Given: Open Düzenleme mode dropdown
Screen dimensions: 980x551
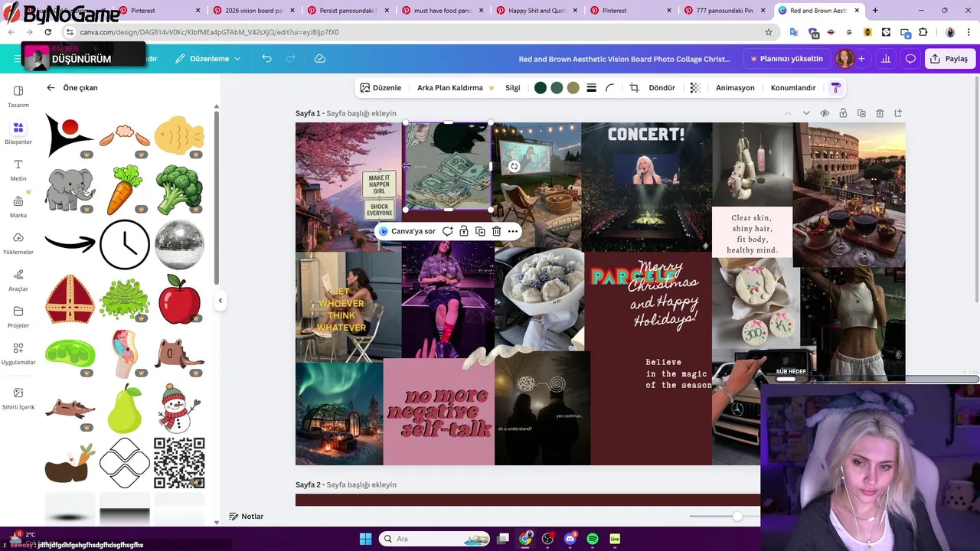Looking at the screenshot, I should pyautogui.click(x=207, y=59).
